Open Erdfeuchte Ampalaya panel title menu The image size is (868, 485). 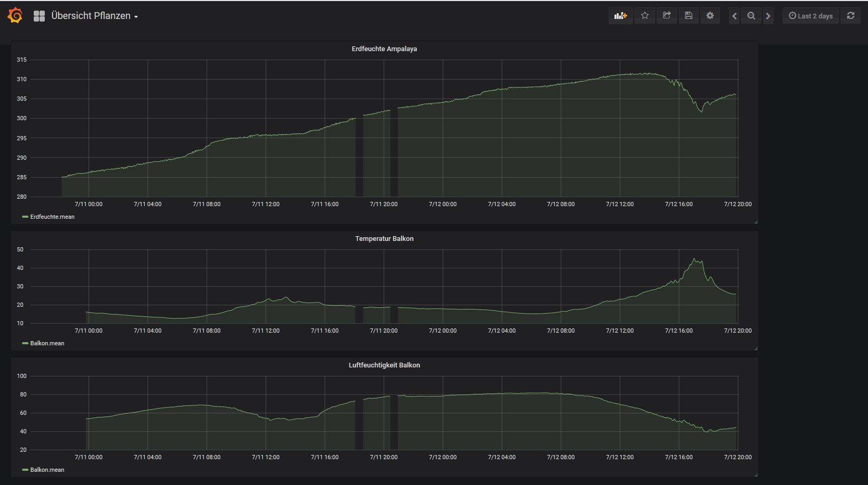tap(384, 49)
